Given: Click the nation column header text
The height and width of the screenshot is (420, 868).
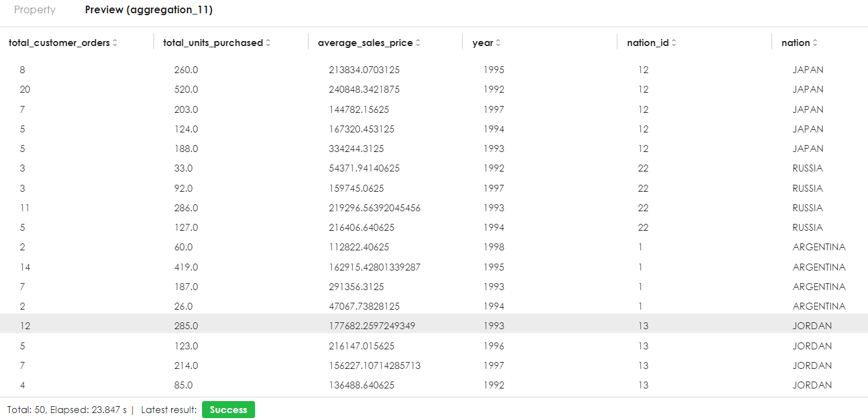Looking at the screenshot, I should coord(795,43).
